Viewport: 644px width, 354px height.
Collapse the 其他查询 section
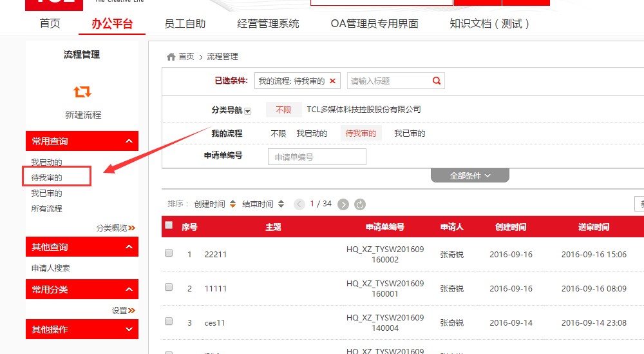click(x=129, y=247)
